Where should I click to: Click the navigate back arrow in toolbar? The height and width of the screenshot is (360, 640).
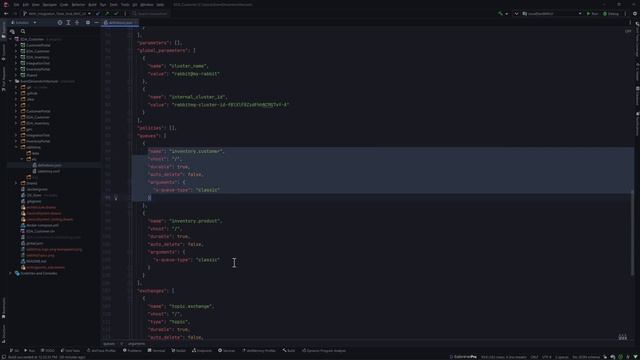(x=6, y=13)
